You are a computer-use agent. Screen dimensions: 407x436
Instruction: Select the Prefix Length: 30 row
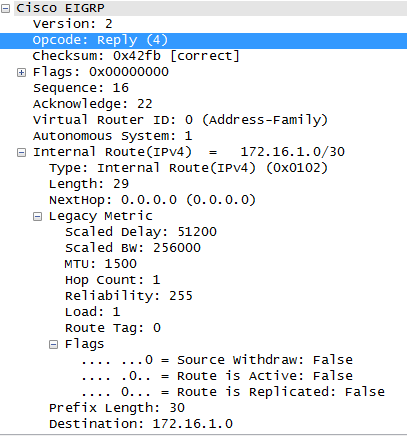point(117,408)
